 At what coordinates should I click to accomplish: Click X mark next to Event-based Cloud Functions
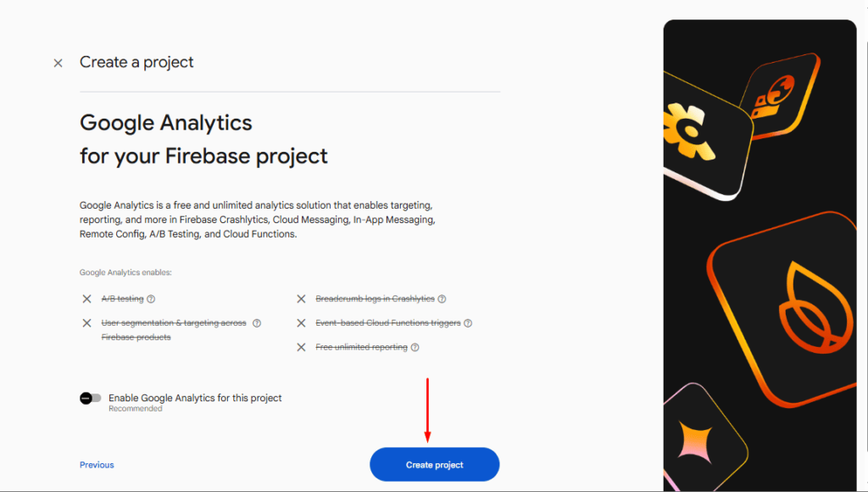[301, 323]
